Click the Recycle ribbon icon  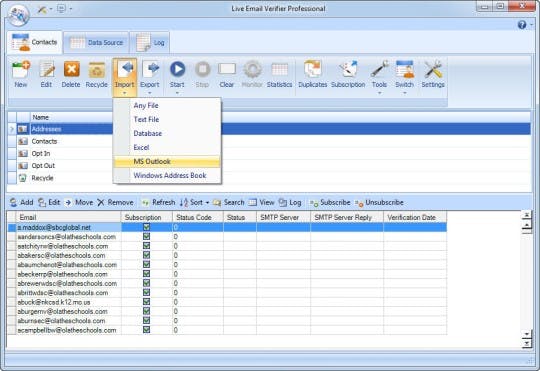point(97,70)
